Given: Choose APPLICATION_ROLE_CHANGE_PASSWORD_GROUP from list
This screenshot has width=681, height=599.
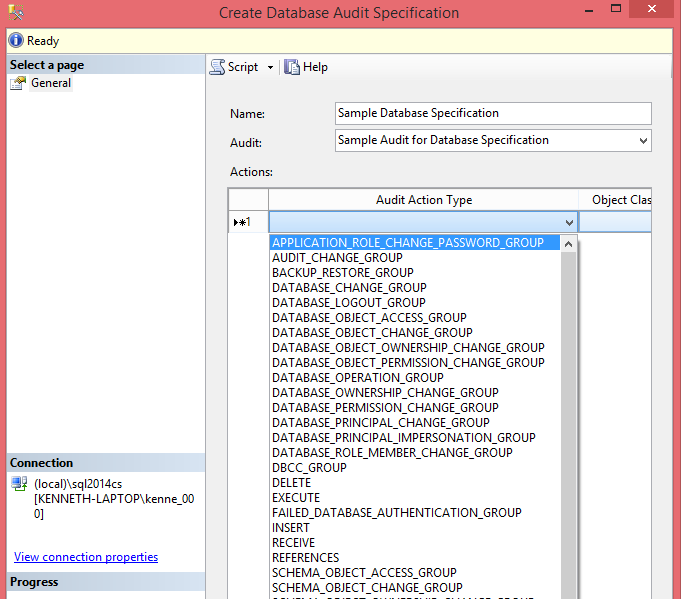Looking at the screenshot, I should (408, 243).
